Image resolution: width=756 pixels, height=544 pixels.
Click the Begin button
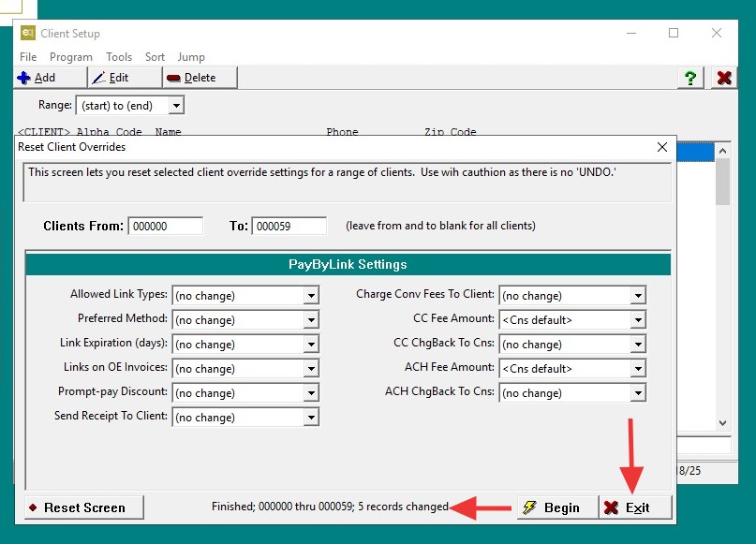557,507
